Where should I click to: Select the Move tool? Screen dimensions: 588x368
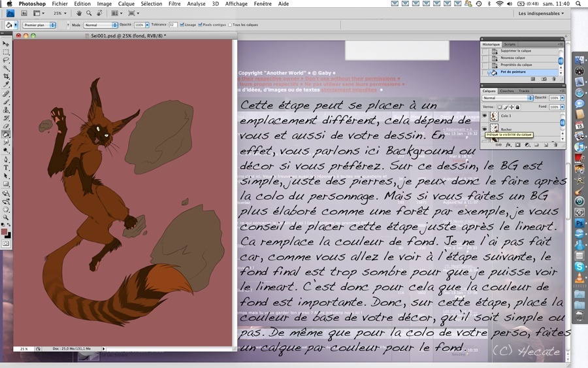point(6,44)
